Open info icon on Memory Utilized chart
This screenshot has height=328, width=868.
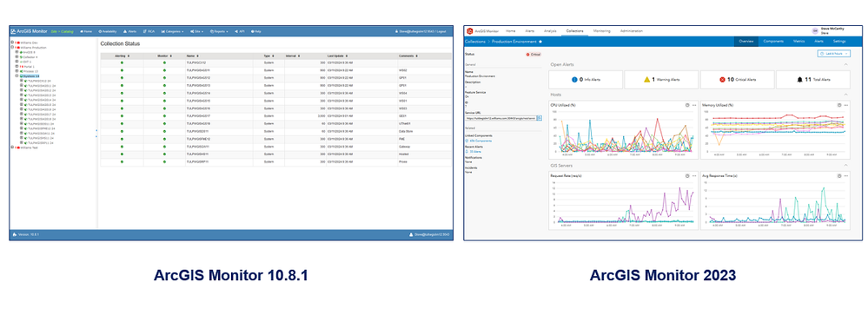pyautogui.click(x=838, y=104)
